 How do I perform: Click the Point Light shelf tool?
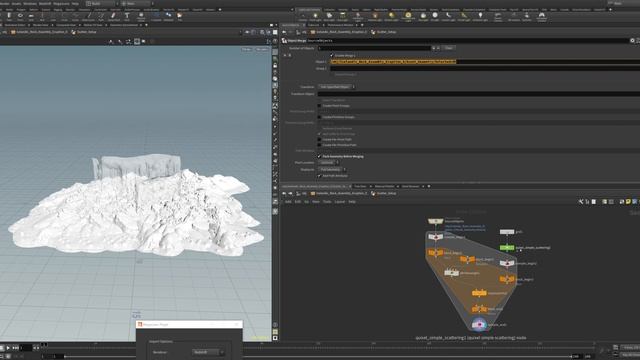(315, 16)
